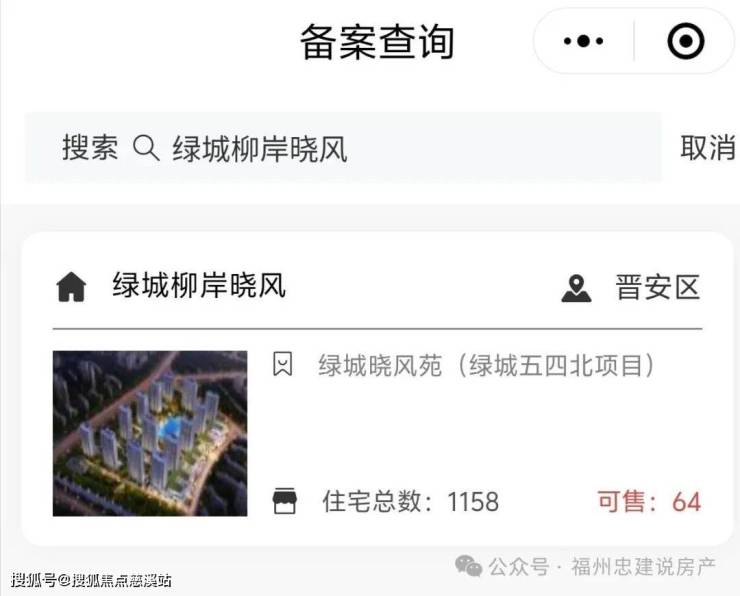This screenshot has width=740, height=596.
Task: Open 绿城晓风苑（绿城五四北项目）record name
Action: tap(487, 365)
